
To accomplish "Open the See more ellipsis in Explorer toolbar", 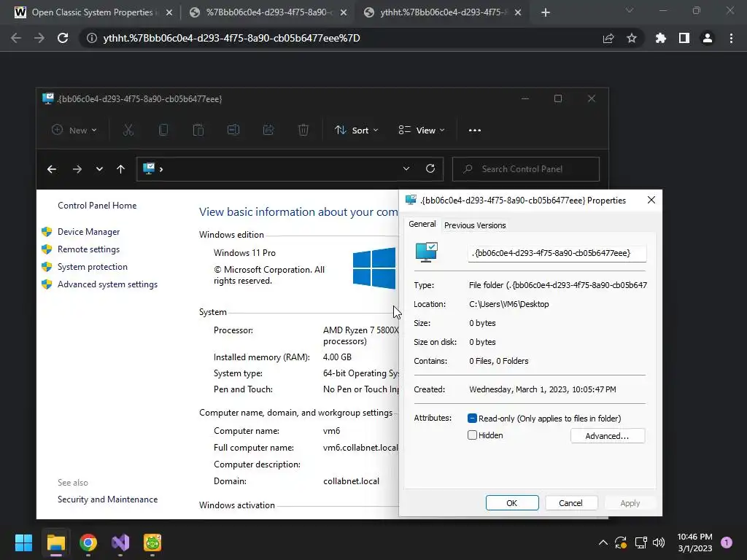I will click(474, 130).
